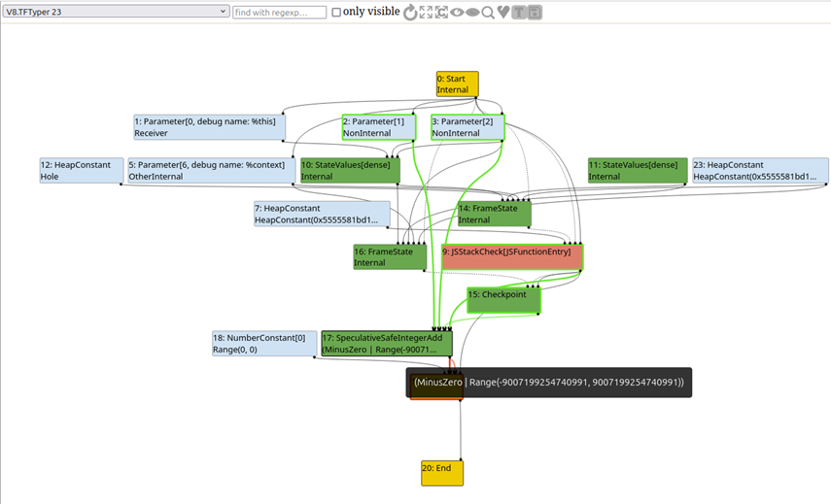Select the 15: Checkpoint node

pyautogui.click(x=503, y=300)
